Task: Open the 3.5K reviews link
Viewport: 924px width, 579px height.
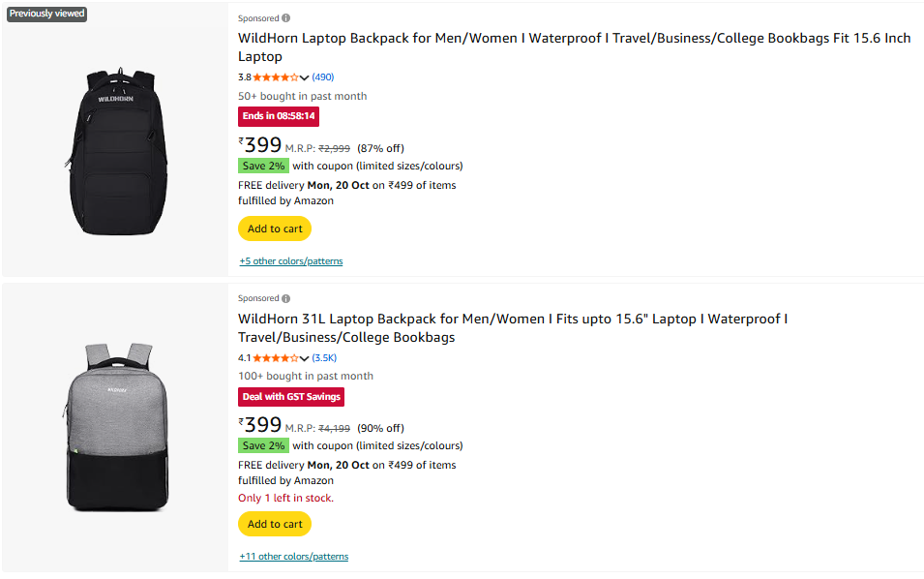Action: (x=324, y=358)
